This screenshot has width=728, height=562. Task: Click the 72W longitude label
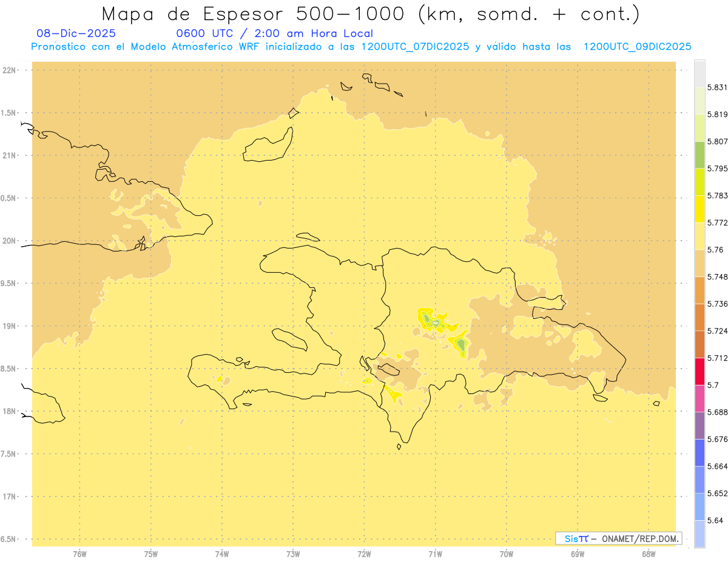[x=365, y=554]
